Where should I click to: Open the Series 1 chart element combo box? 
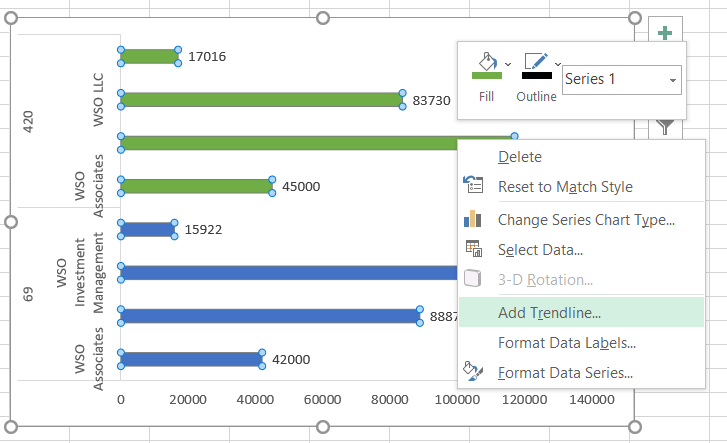pyautogui.click(x=621, y=79)
